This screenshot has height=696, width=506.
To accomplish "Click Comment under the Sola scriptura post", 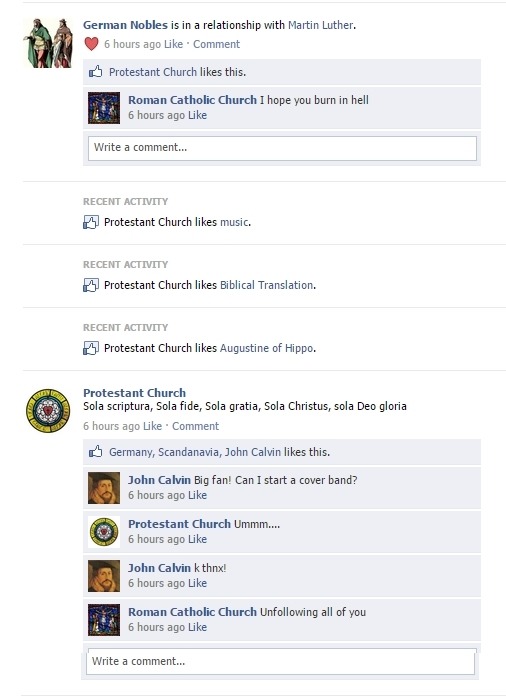I will (x=195, y=426).
